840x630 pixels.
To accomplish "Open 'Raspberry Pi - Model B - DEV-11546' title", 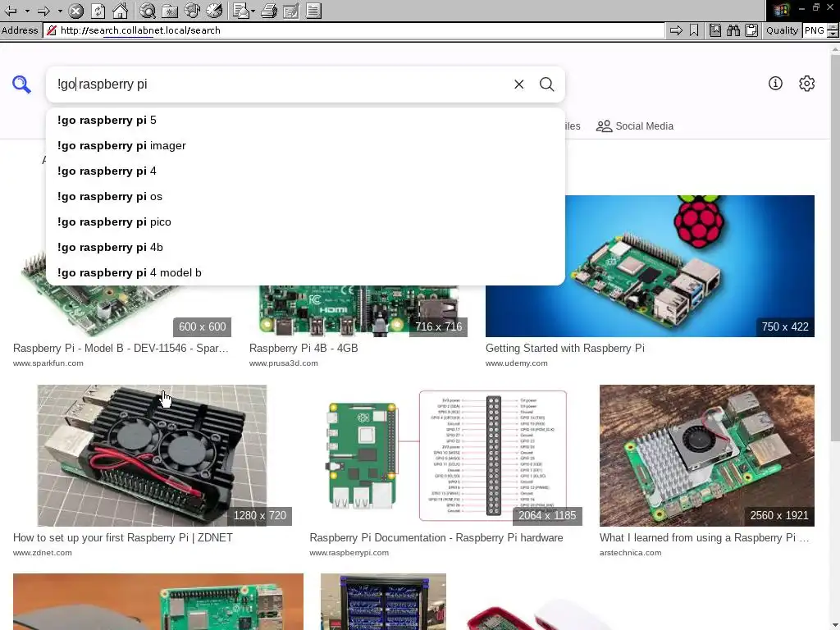I will point(121,348).
